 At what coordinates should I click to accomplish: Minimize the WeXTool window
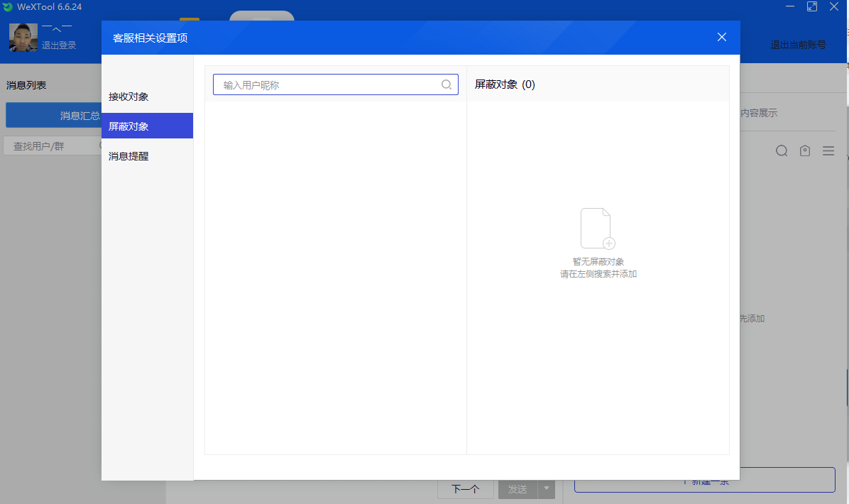790,6
